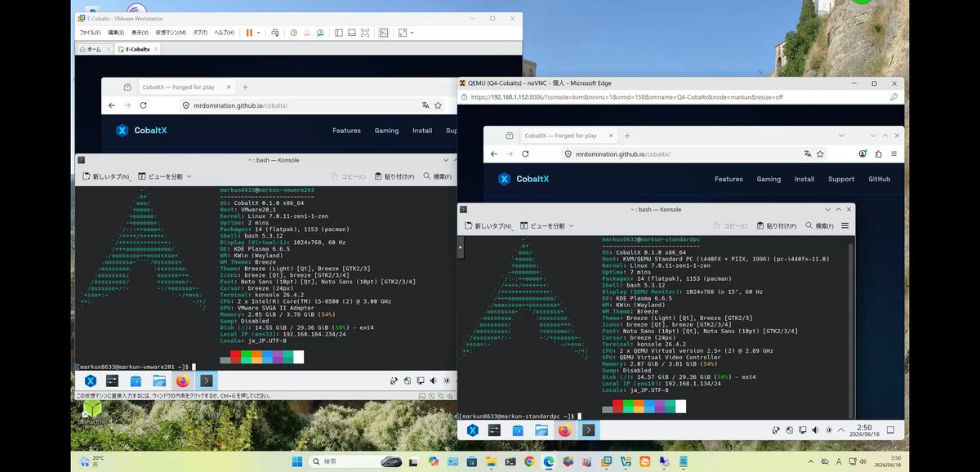Click VMware stretch guest display icon
This screenshot has height=472, width=980.
[403, 33]
